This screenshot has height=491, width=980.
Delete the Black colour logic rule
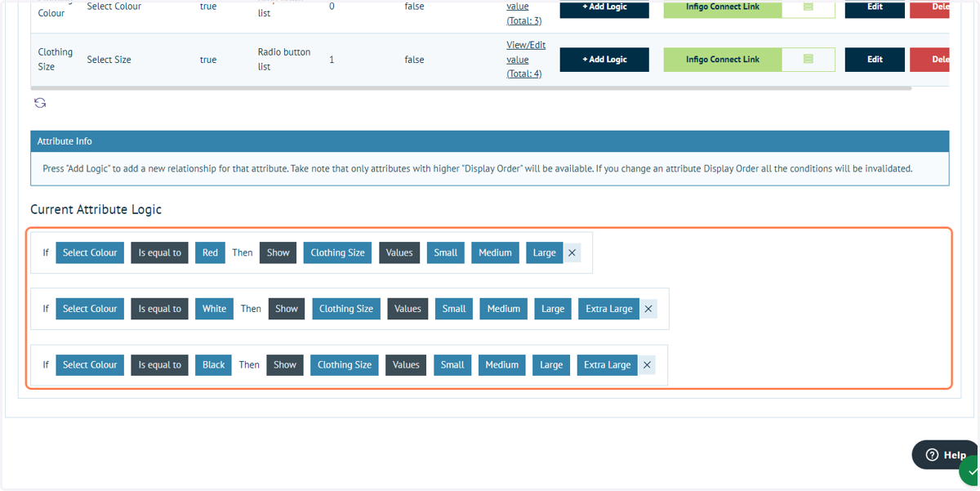647,365
